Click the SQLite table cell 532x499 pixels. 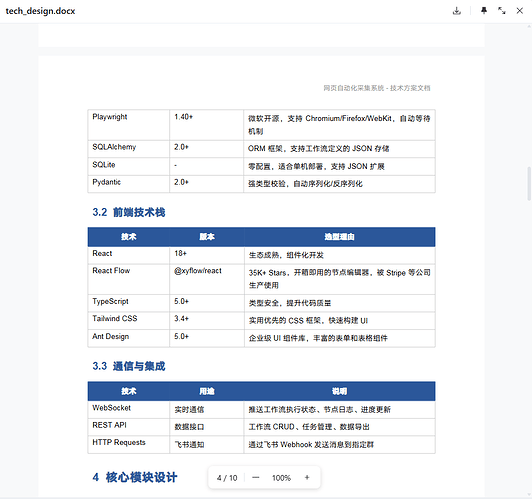pyautogui.click(x=129, y=167)
